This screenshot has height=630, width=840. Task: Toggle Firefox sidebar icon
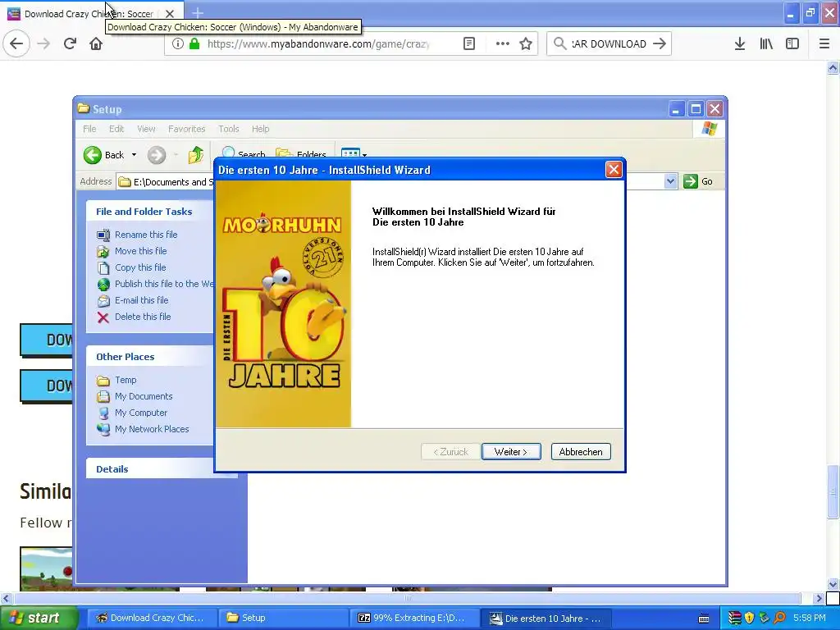pos(792,43)
